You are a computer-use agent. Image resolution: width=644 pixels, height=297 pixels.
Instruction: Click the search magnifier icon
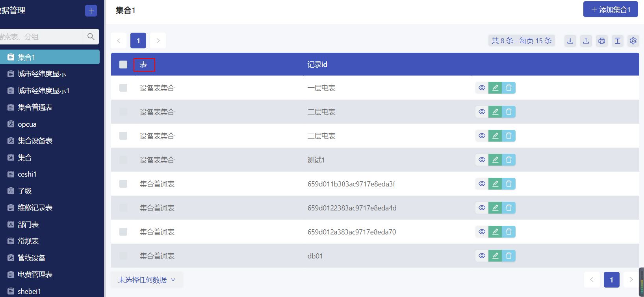[x=91, y=37]
